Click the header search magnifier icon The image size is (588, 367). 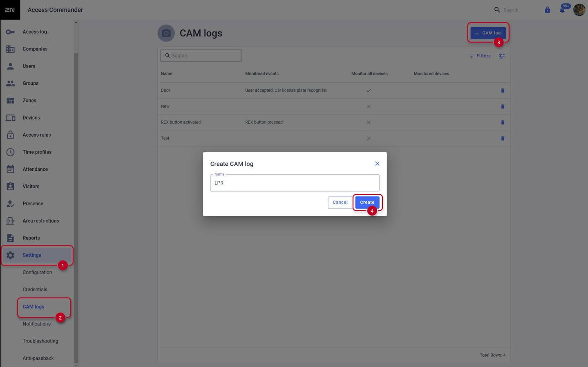[x=497, y=10]
